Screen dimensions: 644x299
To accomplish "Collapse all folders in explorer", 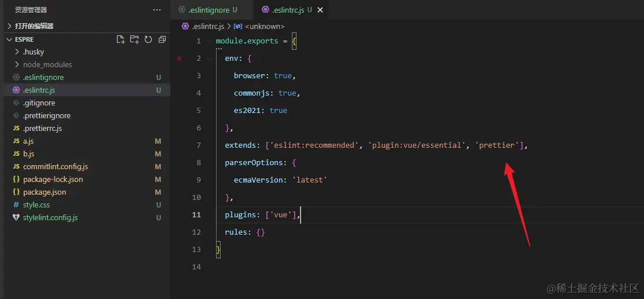I will click(x=162, y=39).
